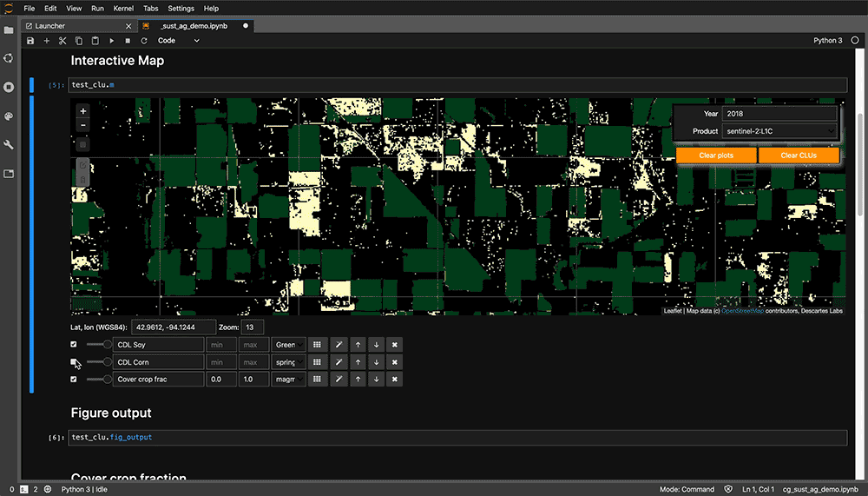Image resolution: width=868 pixels, height=496 pixels.
Task: Uncheck the CDL Soy layer checkbox
Action: point(74,345)
